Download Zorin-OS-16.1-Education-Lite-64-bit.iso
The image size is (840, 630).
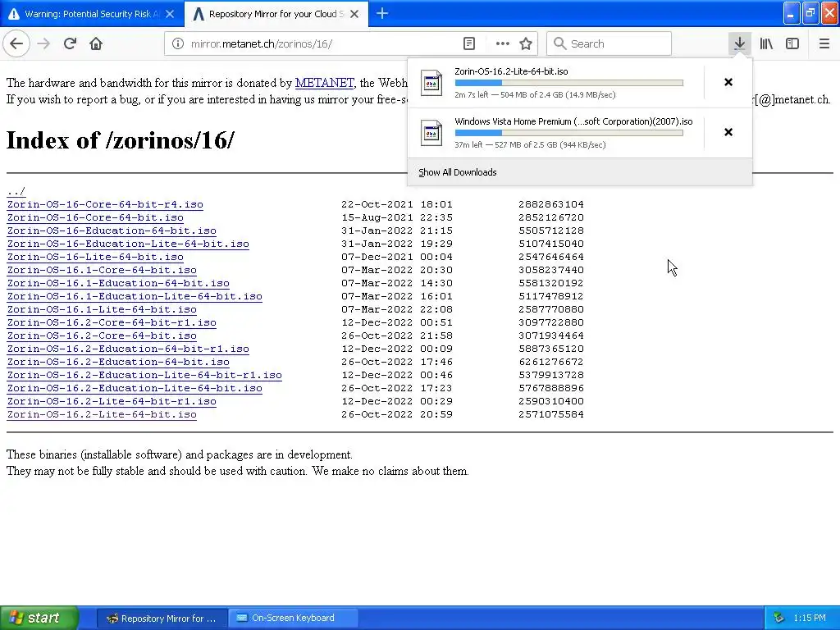(x=135, y=296)
